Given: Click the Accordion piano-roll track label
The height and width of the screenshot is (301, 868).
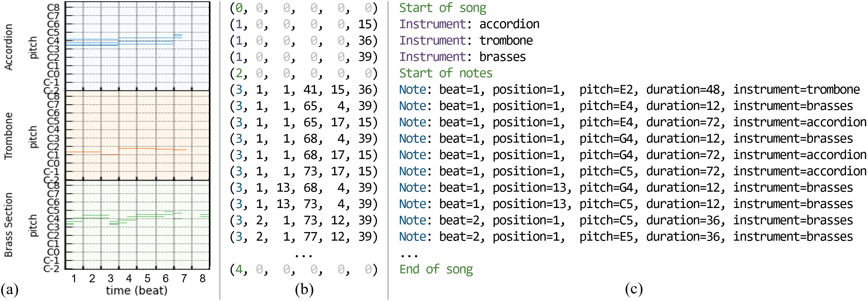Looking at the screenshot, I should 8,47.
